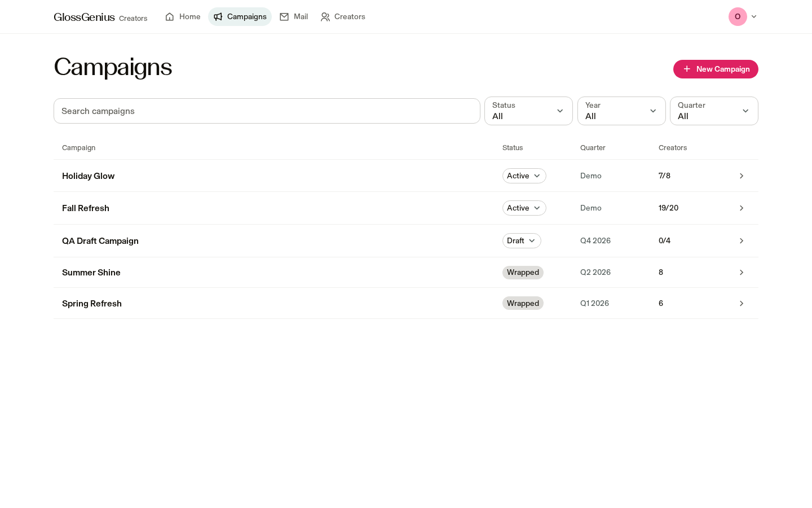Click the 7/8 creators count
812x508 pixels.
(x=664, y=176)
